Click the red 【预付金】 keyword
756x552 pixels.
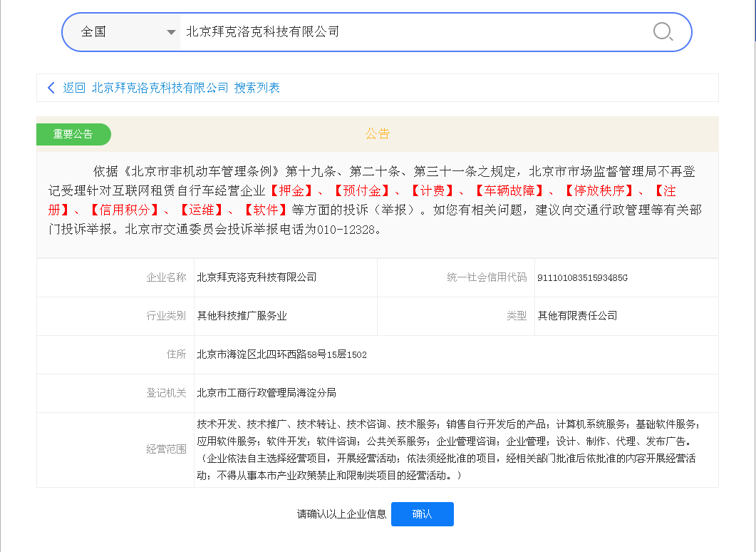361,191
